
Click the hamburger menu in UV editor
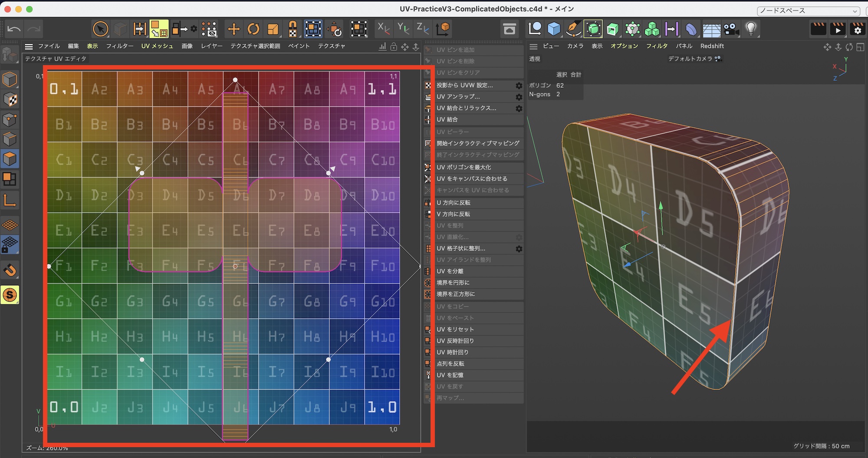point(29,46)
